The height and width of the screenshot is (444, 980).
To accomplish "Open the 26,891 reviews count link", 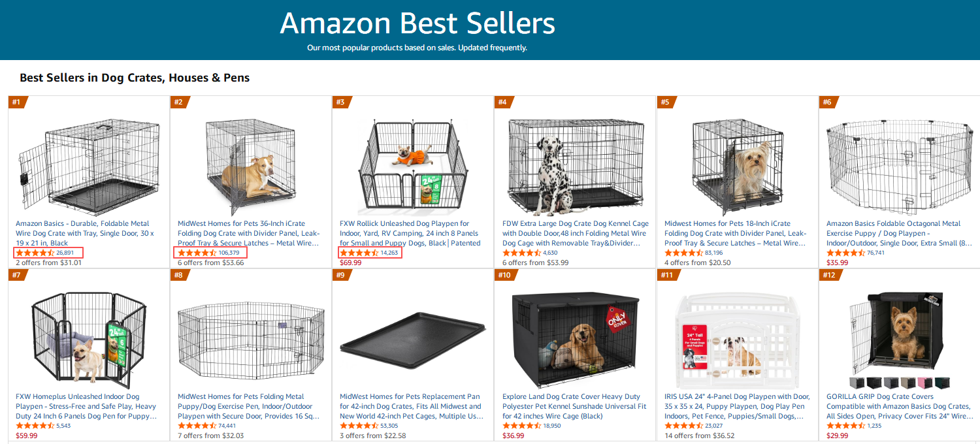I will point(65,253).
